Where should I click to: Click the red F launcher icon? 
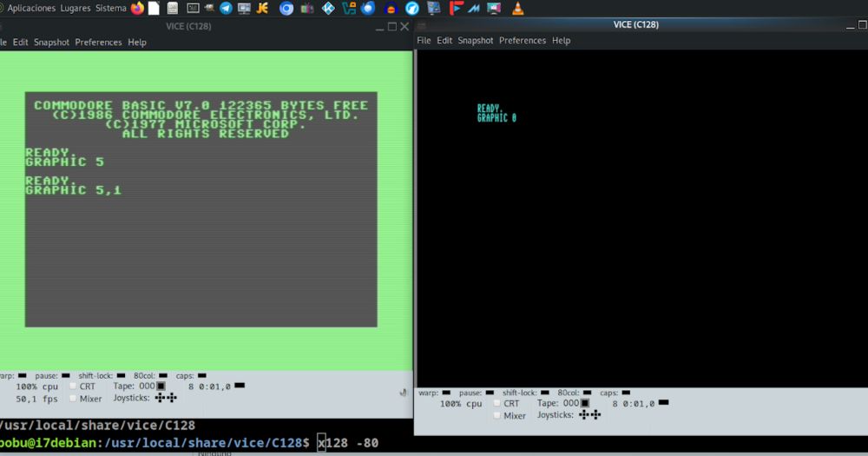pos(457,9)
